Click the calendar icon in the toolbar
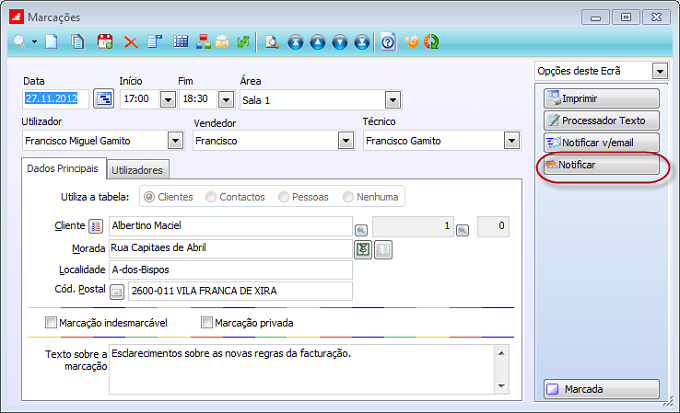Image resolution: width=680 pixels, height=413 pixels. pyautogui.click(x=104, y=41)
